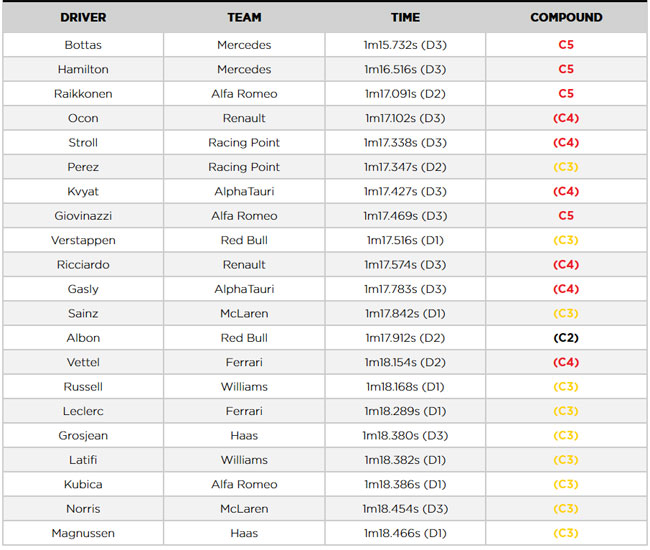This screenshot has width=650, height=550.
Task: Select the Bottas driver cell
Action: click(83, 45)
